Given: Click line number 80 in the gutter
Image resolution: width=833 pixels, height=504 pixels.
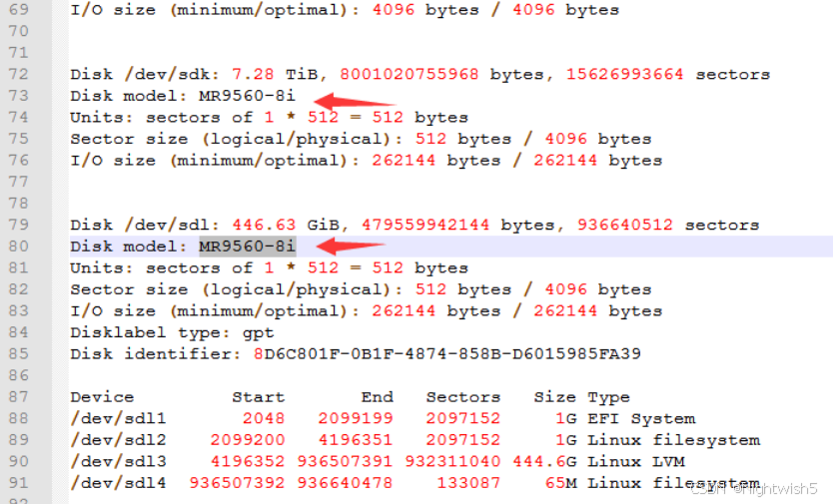Looking at the screenshot, I should click(x=18, y=247).
